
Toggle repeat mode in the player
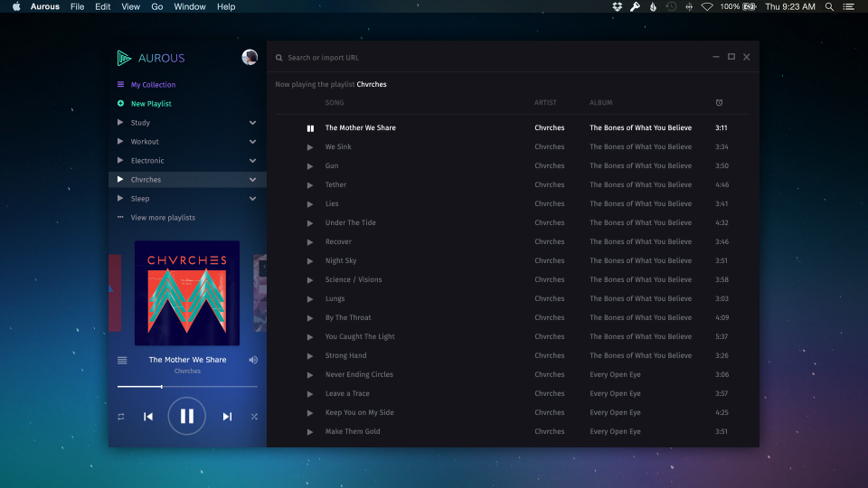[120, 417]
